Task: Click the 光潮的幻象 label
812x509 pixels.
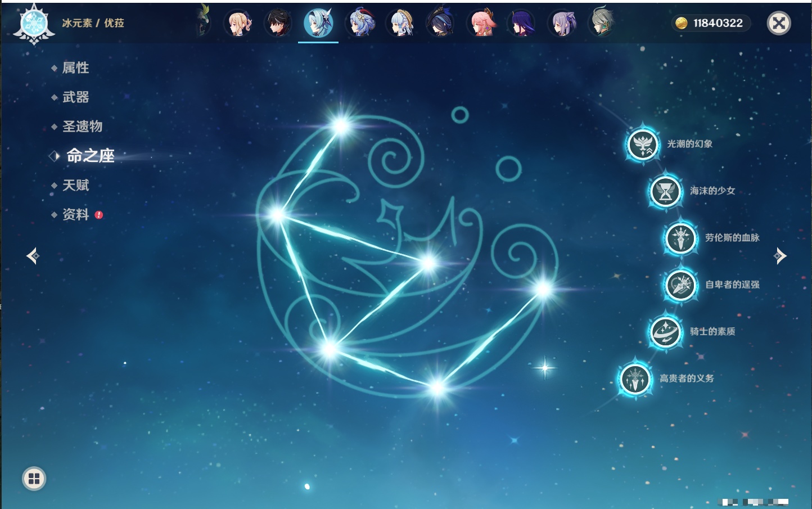Action: 690,144
